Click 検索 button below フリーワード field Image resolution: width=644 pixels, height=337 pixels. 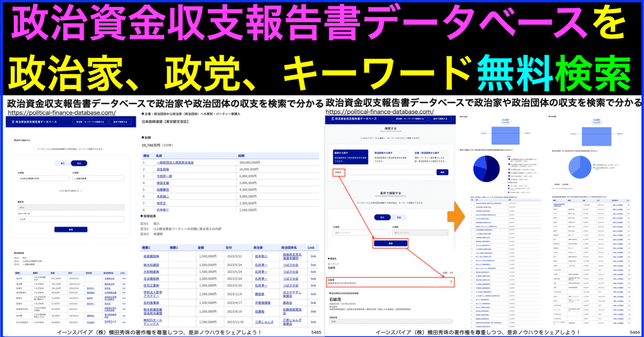click(71, 230)
